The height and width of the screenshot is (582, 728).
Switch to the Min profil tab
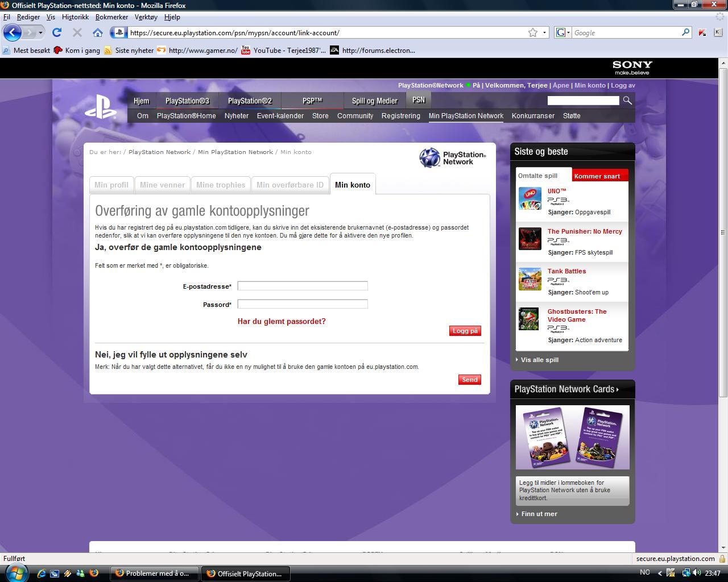pyautogui.click(x=111, y=185)
